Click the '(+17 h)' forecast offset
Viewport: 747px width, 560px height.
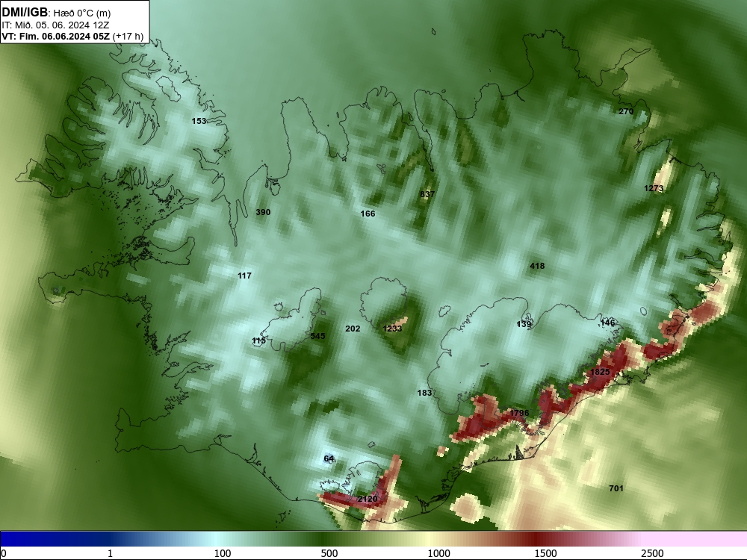(x=128, y=37)
